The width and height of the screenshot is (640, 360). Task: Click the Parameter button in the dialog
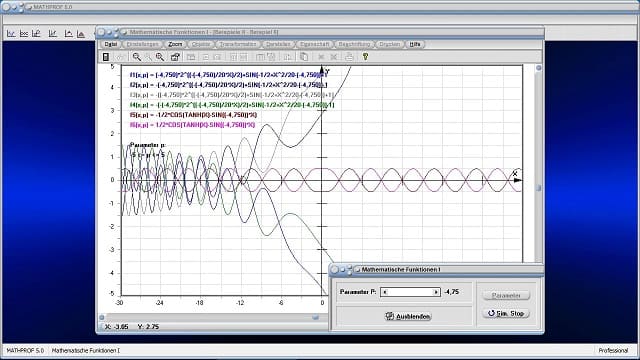click(x=506, y=295)
